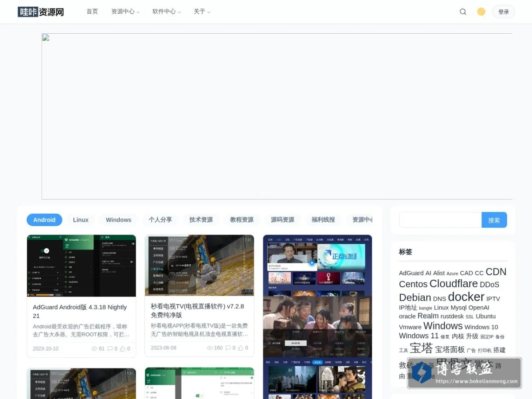
Task: Open the OpenAI tag
Action: (479, 308)
